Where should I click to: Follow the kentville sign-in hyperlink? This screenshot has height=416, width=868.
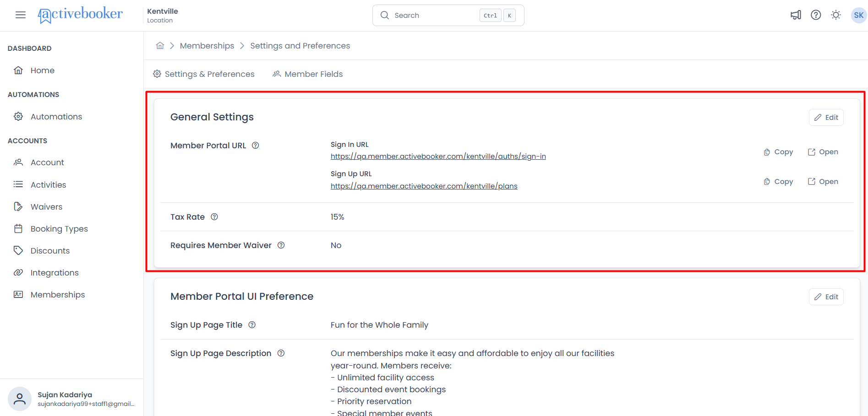(x=438, y=157)
